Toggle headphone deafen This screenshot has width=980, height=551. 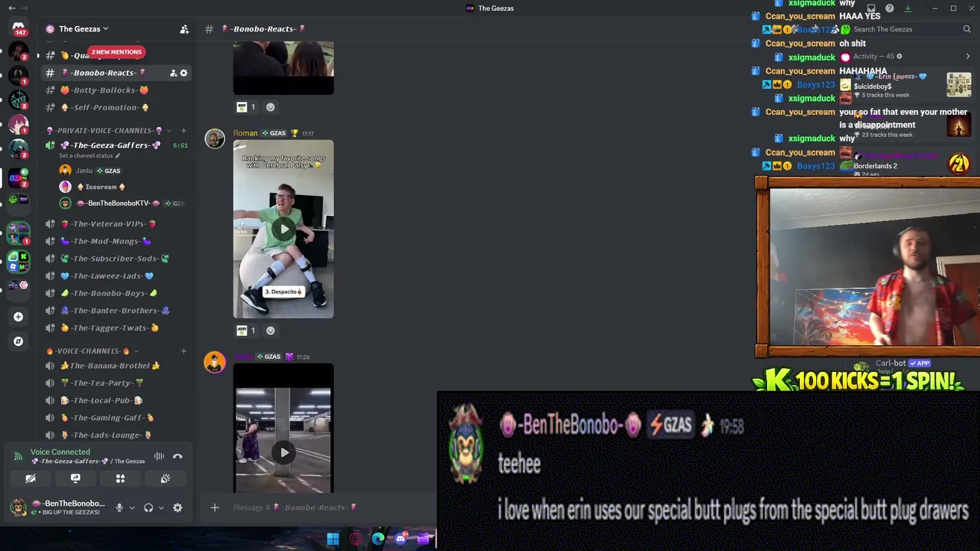pos(149,507)
